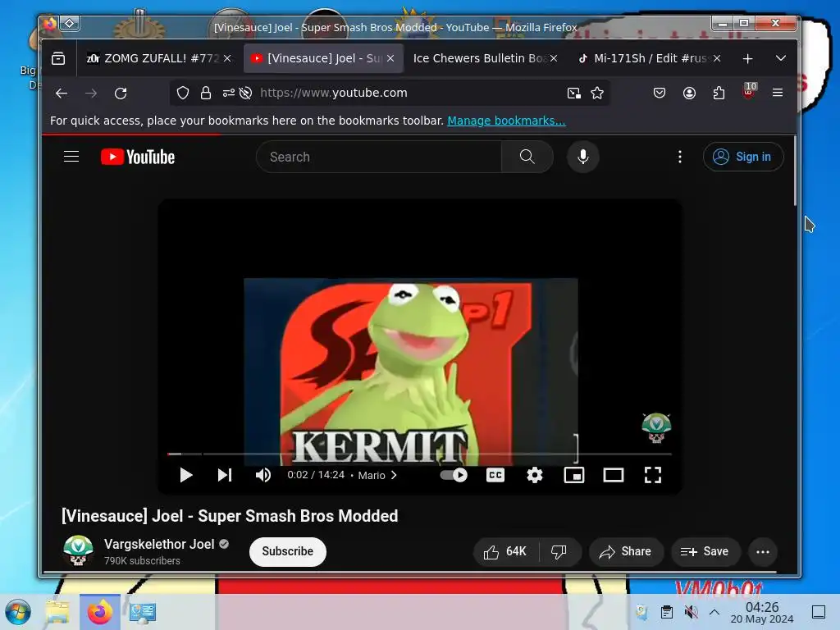
Task: Close the Ice Chewers tab
Action: [x=554, y=58]
